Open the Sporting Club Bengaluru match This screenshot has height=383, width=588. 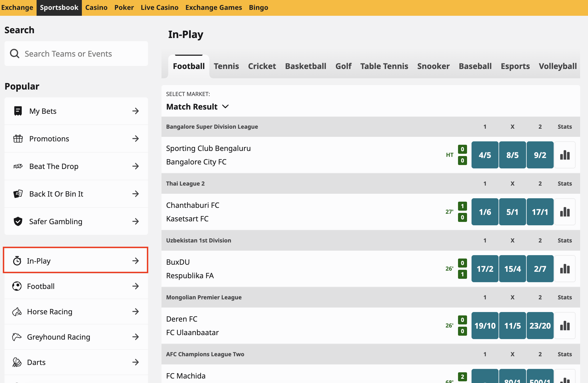point(208,148)
